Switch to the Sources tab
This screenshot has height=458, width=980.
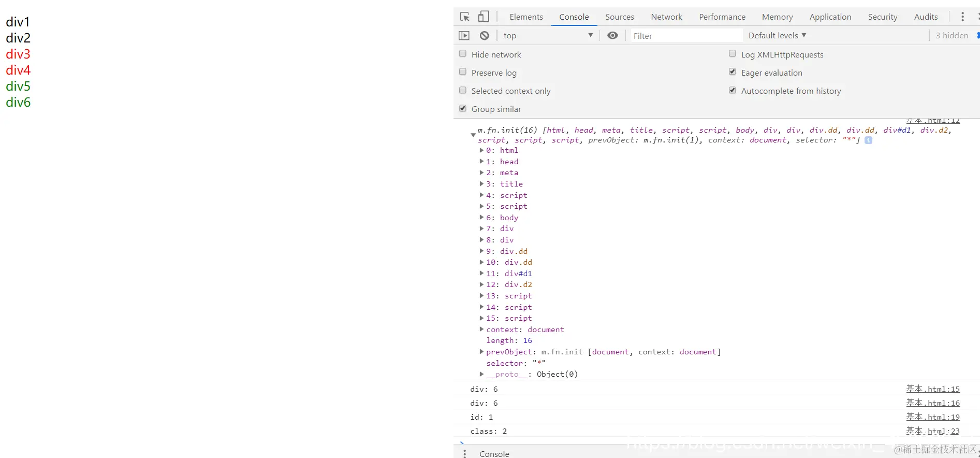pos(620,17)
